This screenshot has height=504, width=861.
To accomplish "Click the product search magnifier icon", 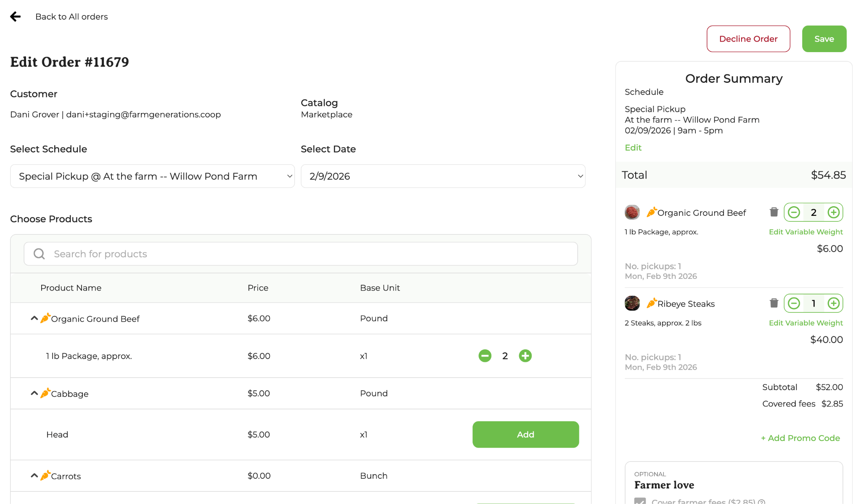I will [39, 254].
